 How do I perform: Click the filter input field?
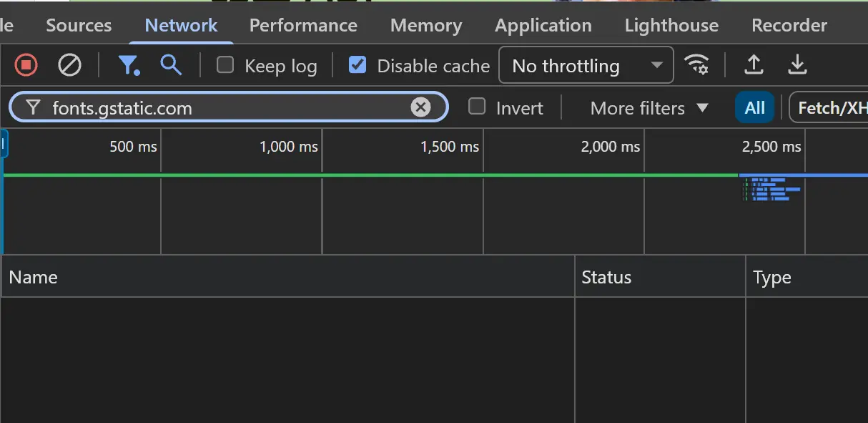tap(229, 108)
